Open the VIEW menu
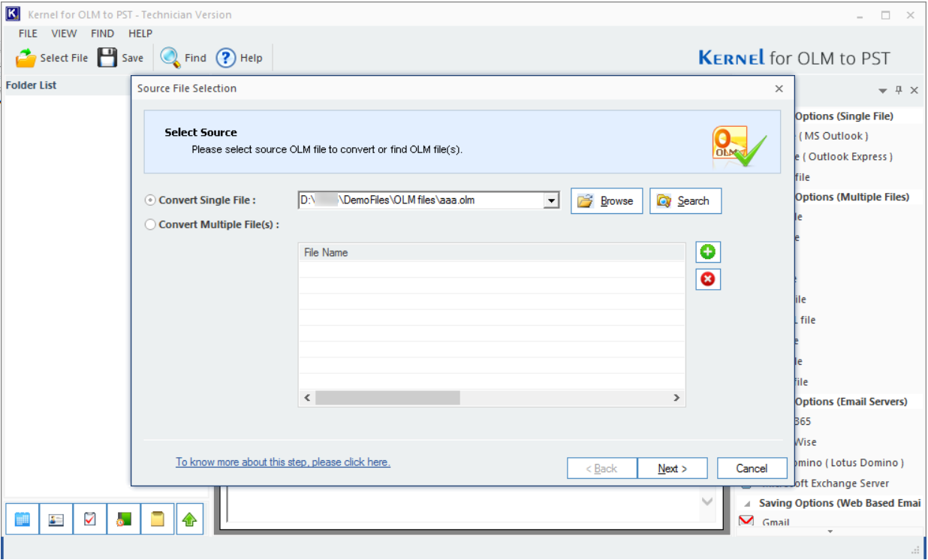928x560 pixels. pyautogui.click(x=64, y=33)
